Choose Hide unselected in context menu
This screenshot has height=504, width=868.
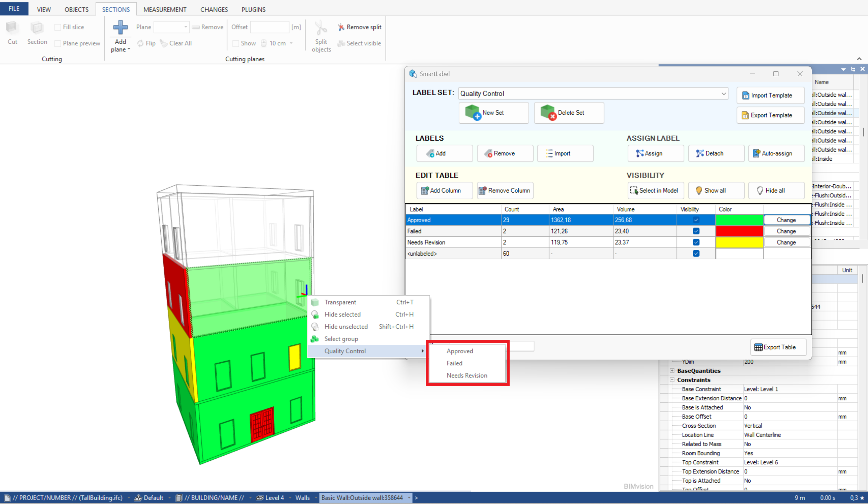click(x=368, y=327)
